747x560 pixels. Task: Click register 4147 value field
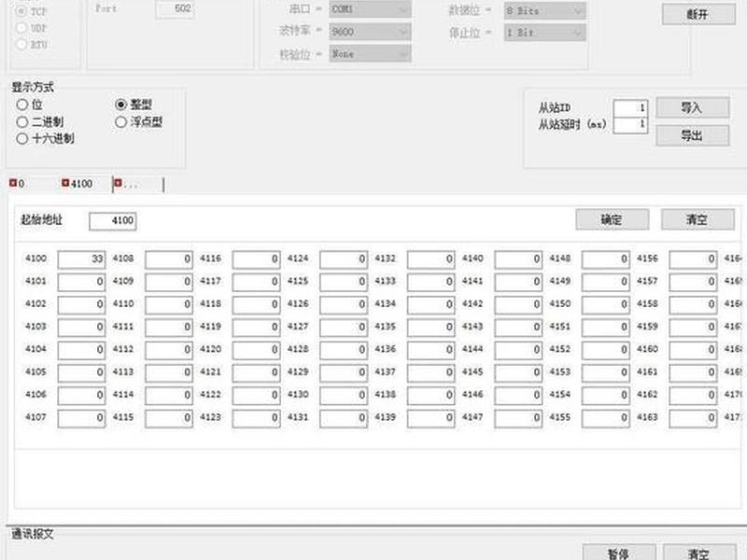click(x=518, y=418)
